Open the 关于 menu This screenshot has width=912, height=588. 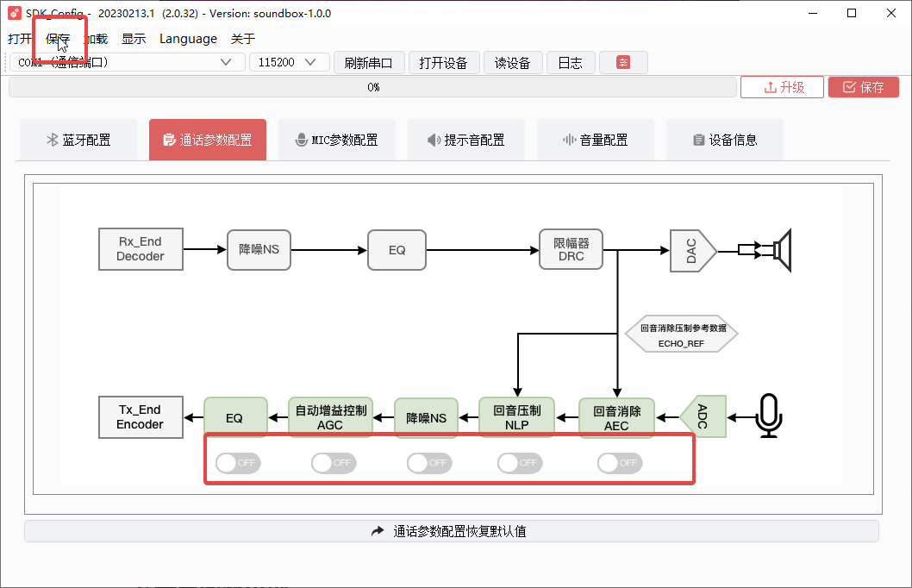pos(242,39)
